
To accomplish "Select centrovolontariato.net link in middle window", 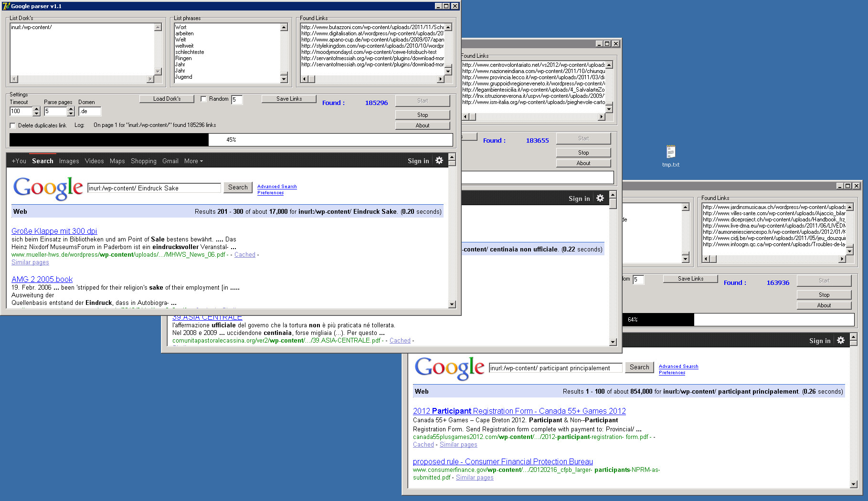I will (533, 65).
